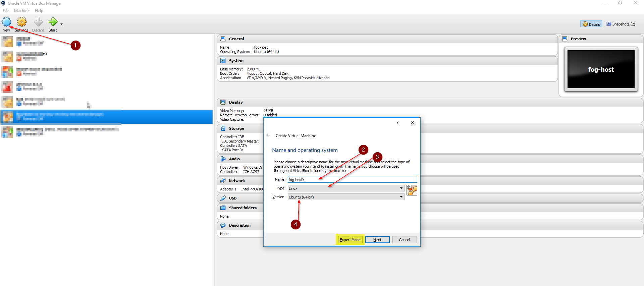This screenshot has height=286, width=644.
Task: Start the VM with the green arrow icon
Action: pos(53,22)
